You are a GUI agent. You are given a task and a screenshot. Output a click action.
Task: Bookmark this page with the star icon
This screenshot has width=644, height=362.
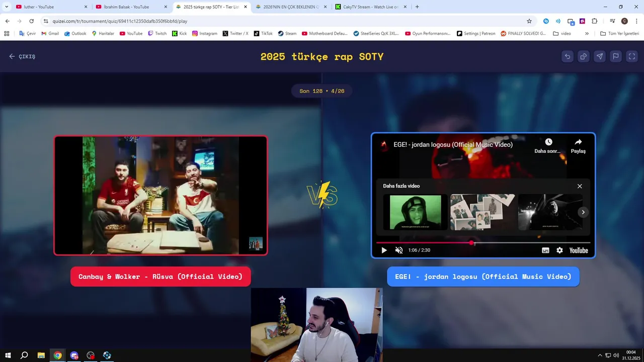(529, 21)
